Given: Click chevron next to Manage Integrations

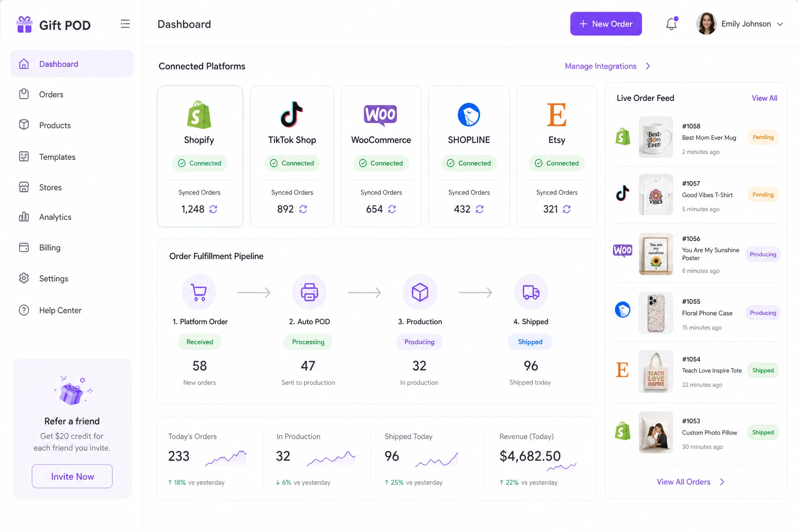Looking at the screenshot, I should (648, 66).
